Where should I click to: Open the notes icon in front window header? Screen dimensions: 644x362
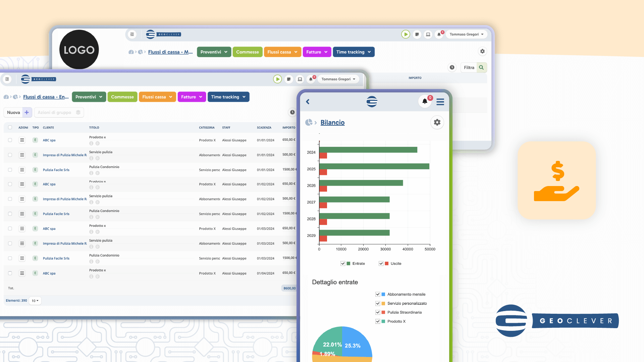pos(288,79)
